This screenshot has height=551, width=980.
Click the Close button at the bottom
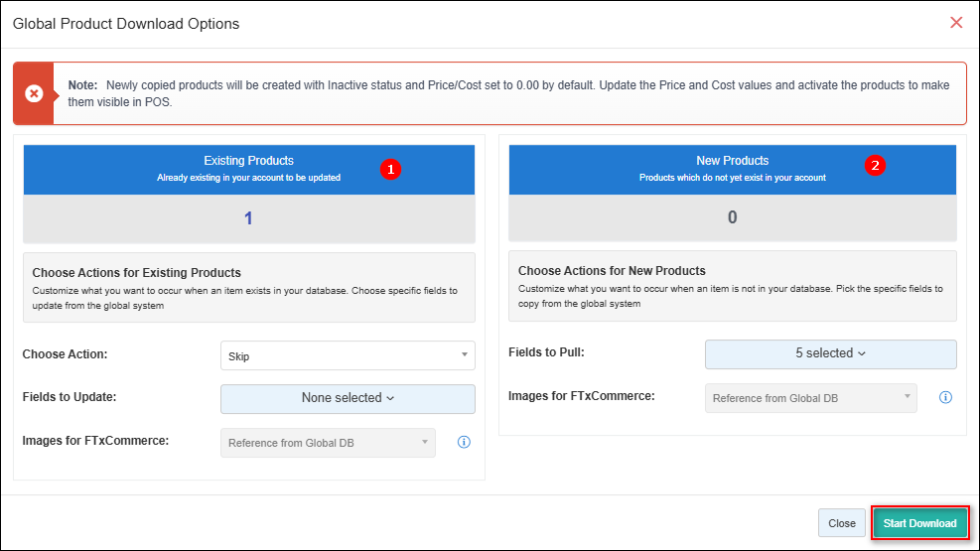click(x=842, y=523)
